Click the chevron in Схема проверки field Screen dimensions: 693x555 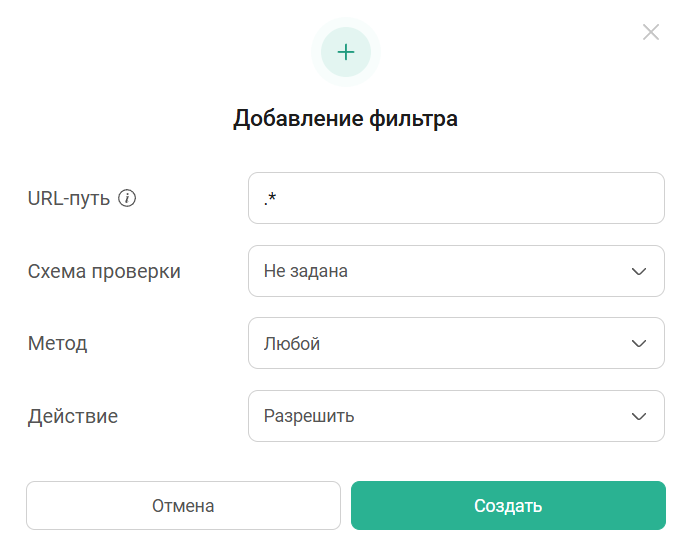[640, 271]
